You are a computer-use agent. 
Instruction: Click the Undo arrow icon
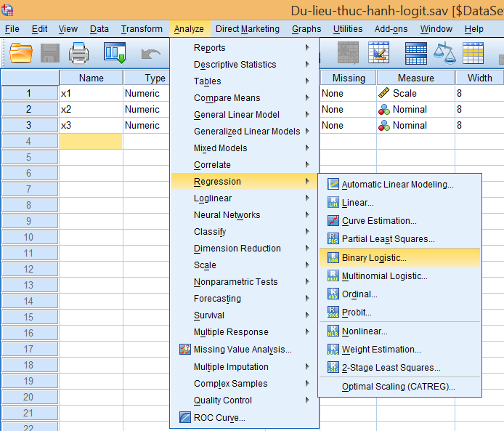(151, 53)
